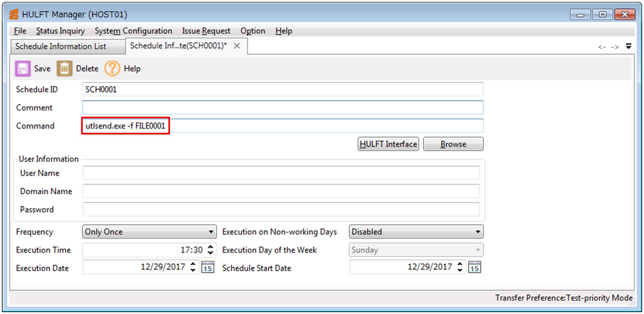Expand Execution on Non-working Days dropdown
This screenshot has width=644, height=314.
477,232
